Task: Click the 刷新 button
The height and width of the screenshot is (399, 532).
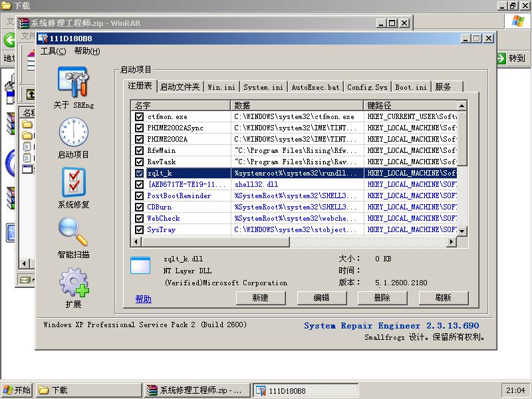Action: click(444, 298)
